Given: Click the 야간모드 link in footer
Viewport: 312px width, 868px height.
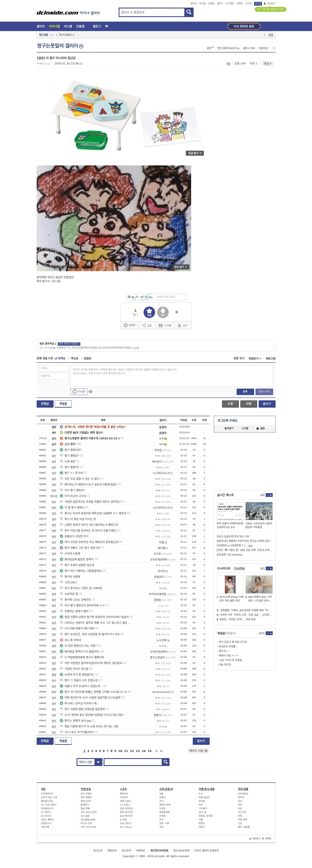Looking at the screenshot, I should pyautogui.click(x=255, y=838).
